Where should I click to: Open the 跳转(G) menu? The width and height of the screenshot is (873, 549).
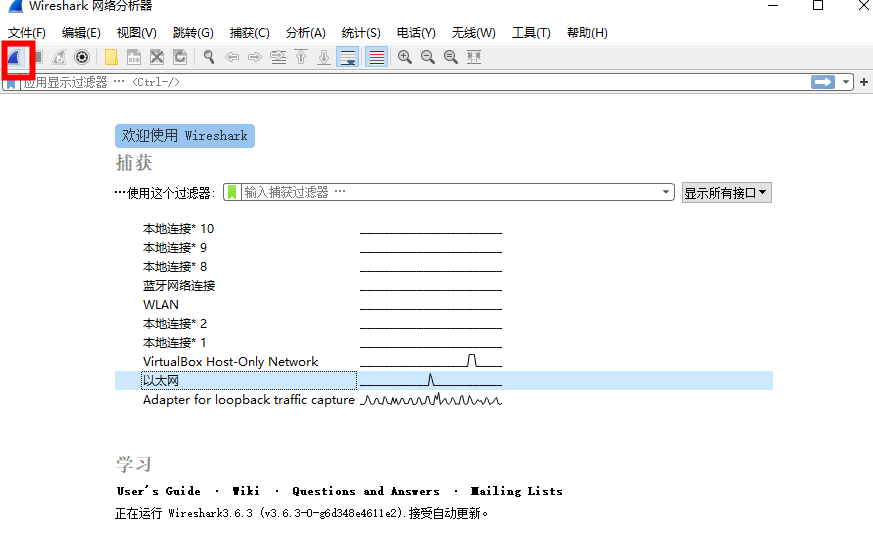click(x=193, y=33)
